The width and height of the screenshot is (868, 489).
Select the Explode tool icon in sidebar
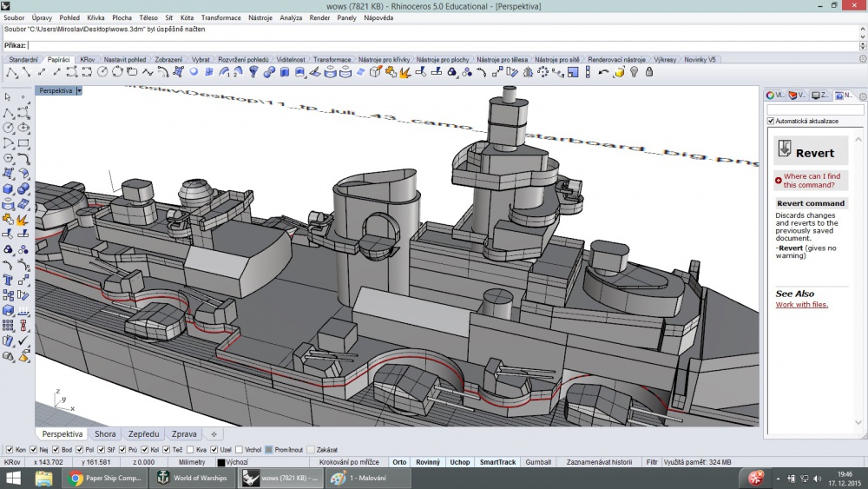(23, 220)
